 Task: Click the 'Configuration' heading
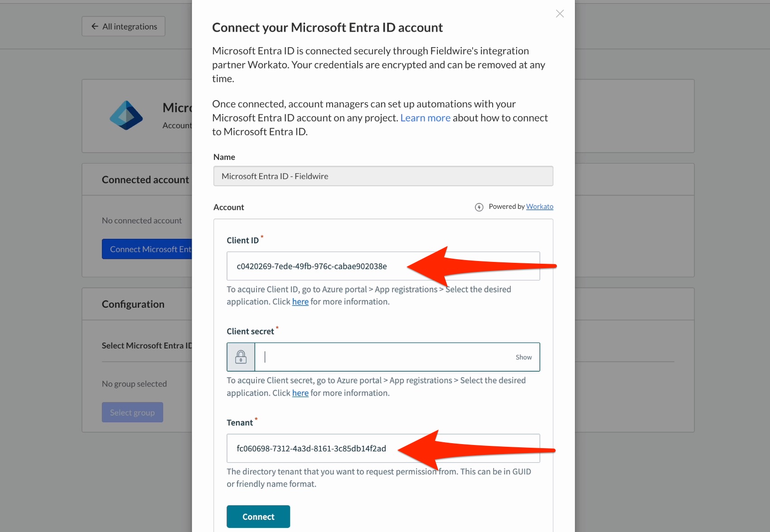click(133, 304)
